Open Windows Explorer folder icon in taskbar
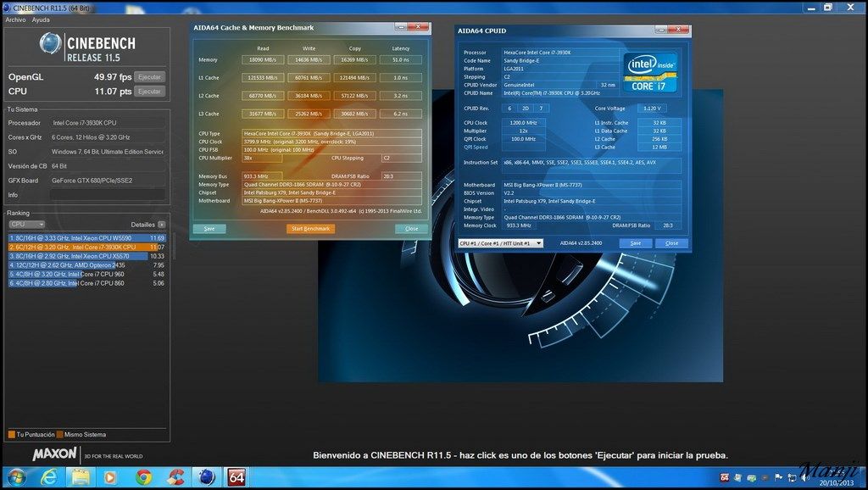The image size is (868, 490). (81, 476)
